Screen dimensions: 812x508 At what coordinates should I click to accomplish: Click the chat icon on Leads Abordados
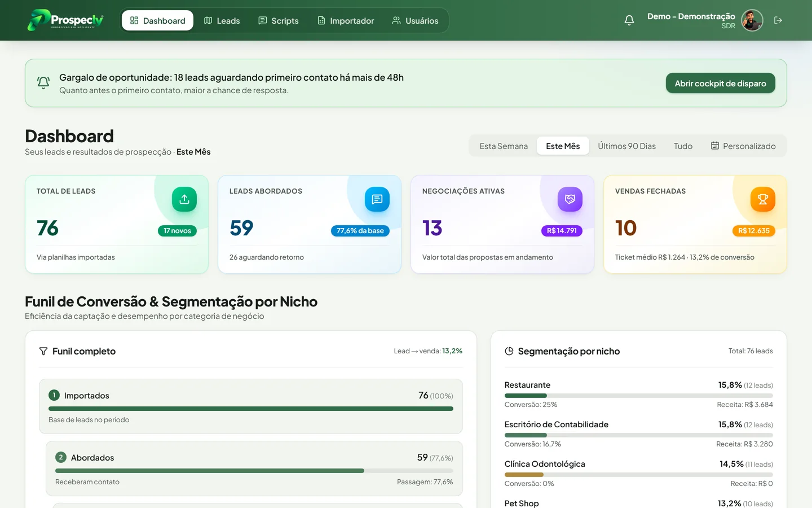[x=377, y=199]
